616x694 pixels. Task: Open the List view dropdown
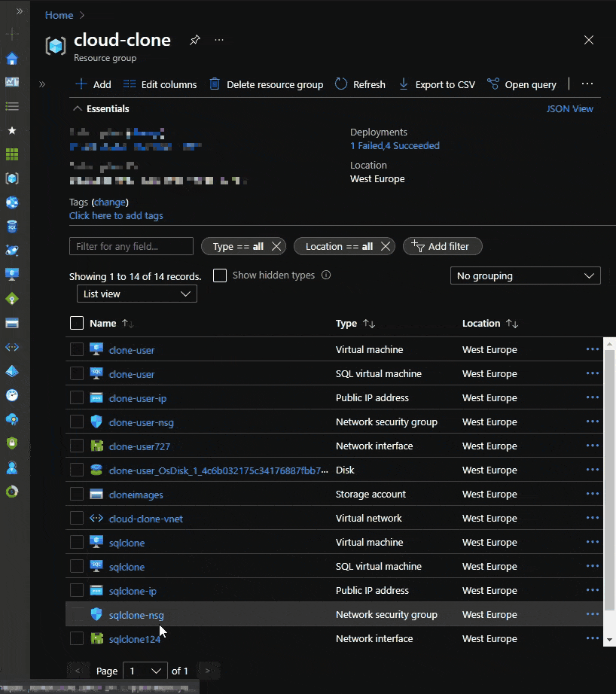point(137,294)
